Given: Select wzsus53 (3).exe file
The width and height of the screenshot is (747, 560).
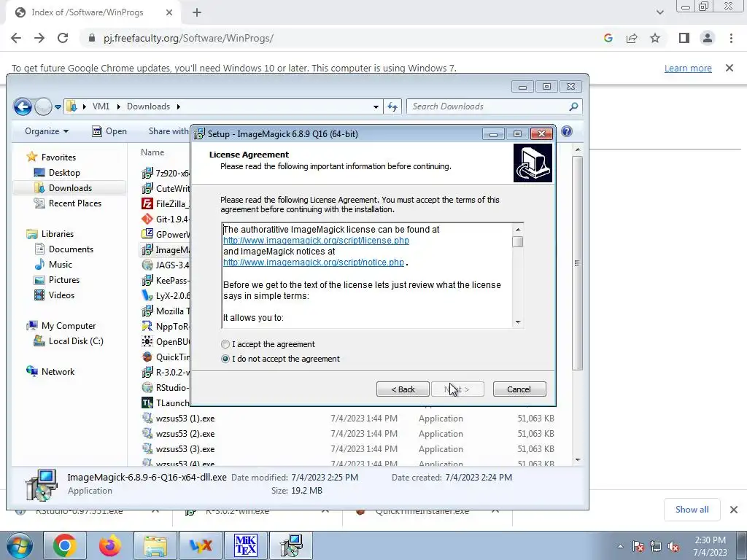Looking at the screenshot, I should (x=185, y=449).
